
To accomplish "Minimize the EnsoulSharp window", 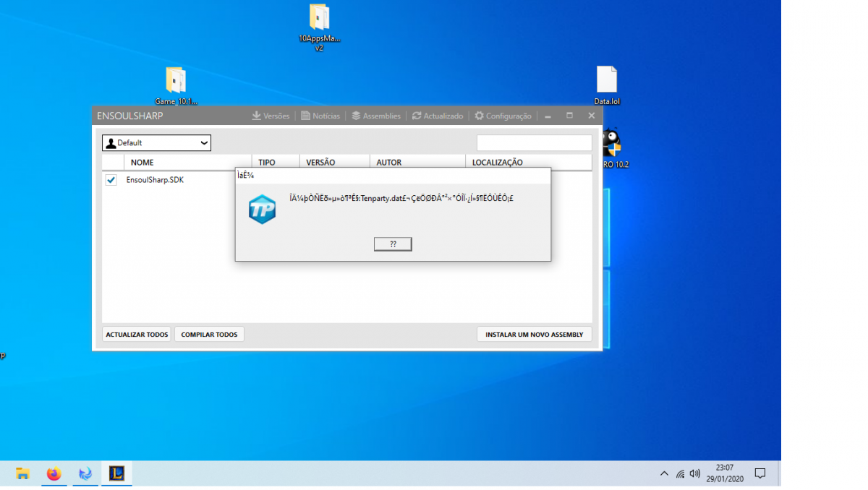I will [548, 116].
